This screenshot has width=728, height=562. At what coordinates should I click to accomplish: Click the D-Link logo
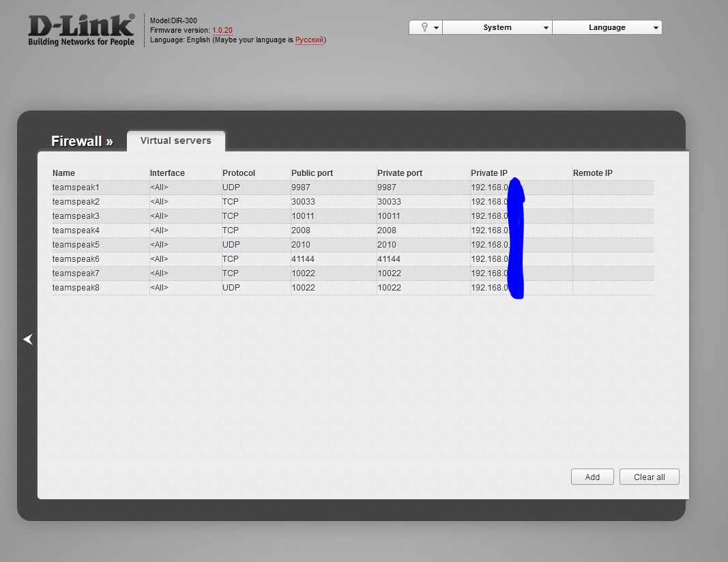81,30
